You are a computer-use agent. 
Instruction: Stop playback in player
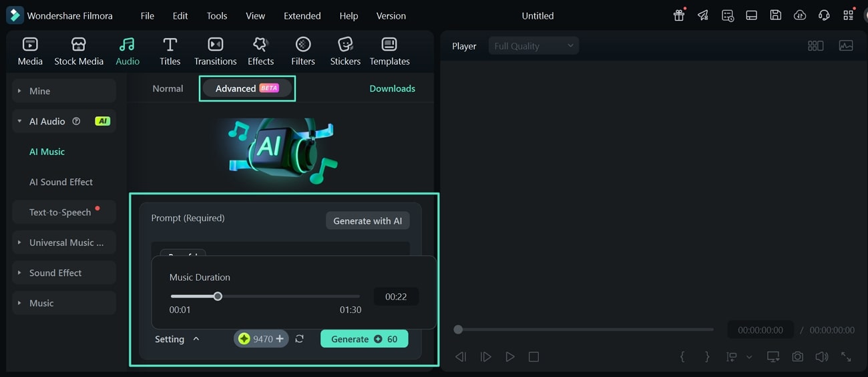point(533,357)
